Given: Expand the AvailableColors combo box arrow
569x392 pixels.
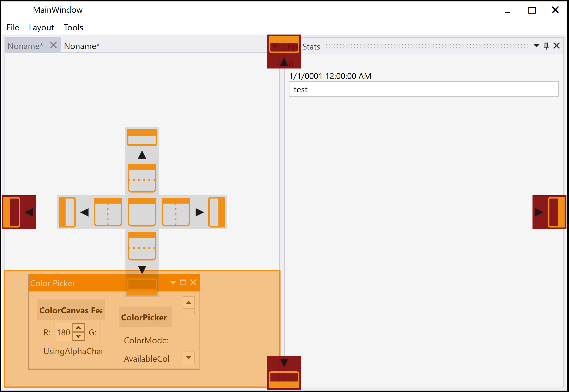Looking at the screenshot, I should (x=189, y=358).
